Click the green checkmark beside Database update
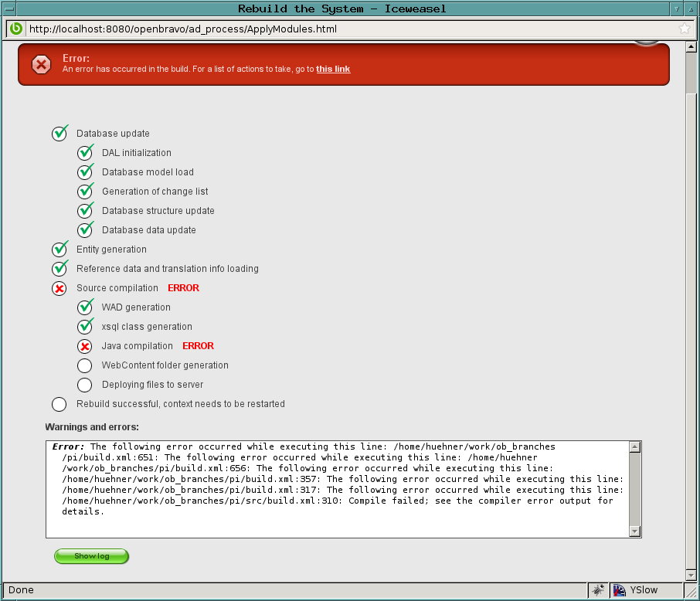Image resolution: width=700 pixels, height=601 pixels. coord(60,134)
